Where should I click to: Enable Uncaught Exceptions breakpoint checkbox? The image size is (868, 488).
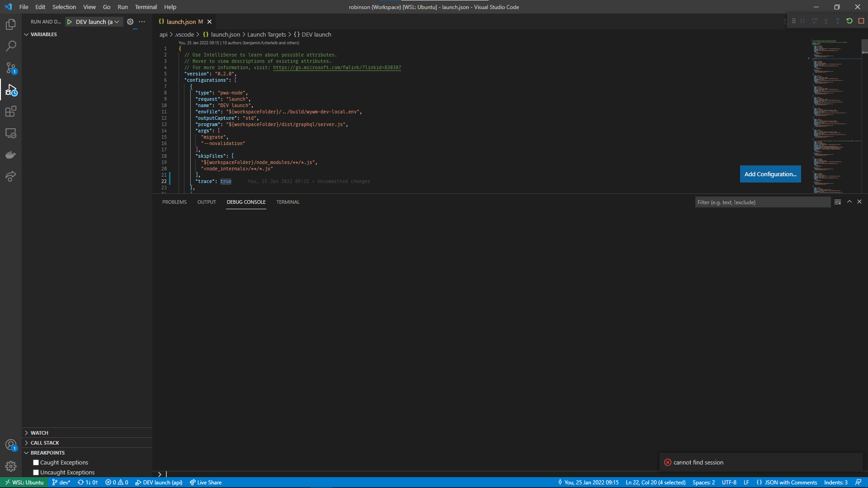click(36, 472)
